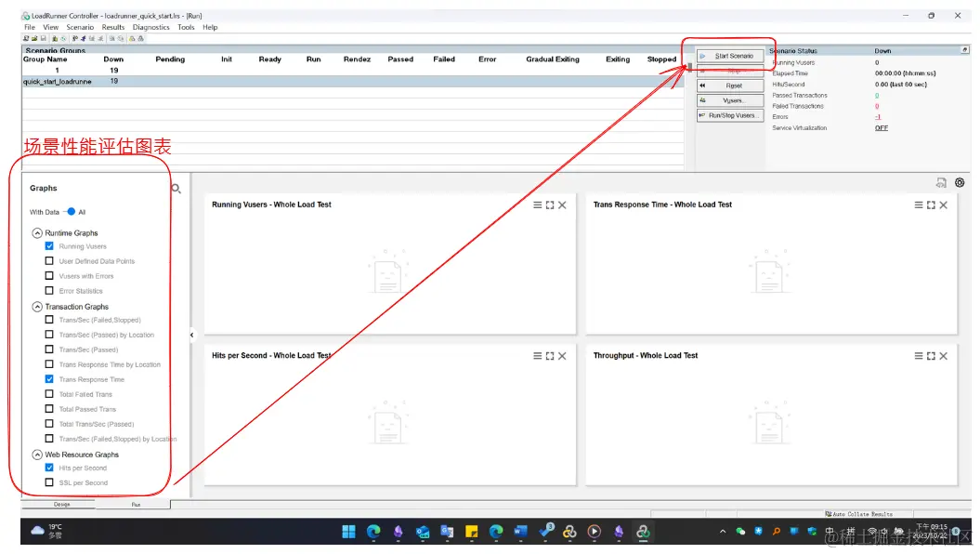Close the Throughput graph panel
980x554 pixels.
click(x=944, y=356)
